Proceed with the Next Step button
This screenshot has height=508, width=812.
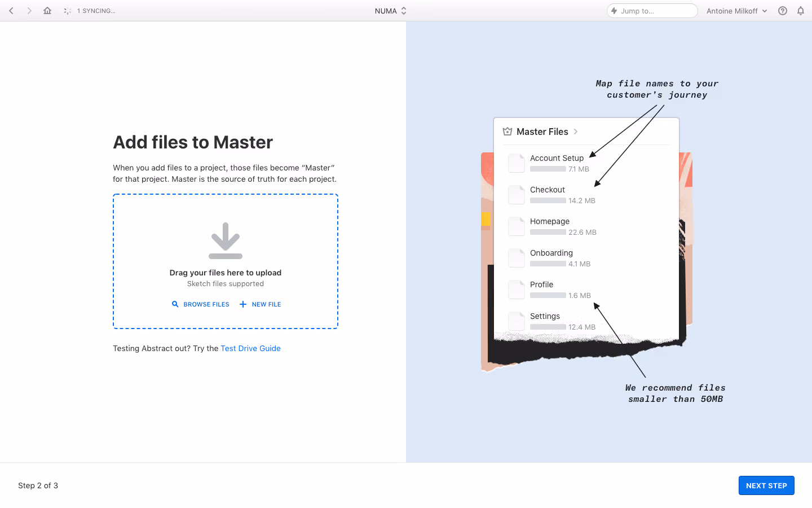point(766,485)
